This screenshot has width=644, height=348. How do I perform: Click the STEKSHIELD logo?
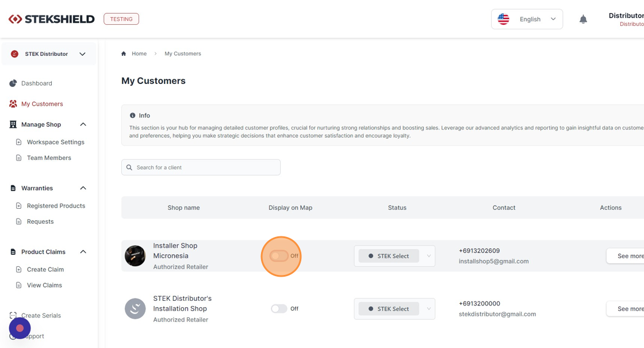52,19
